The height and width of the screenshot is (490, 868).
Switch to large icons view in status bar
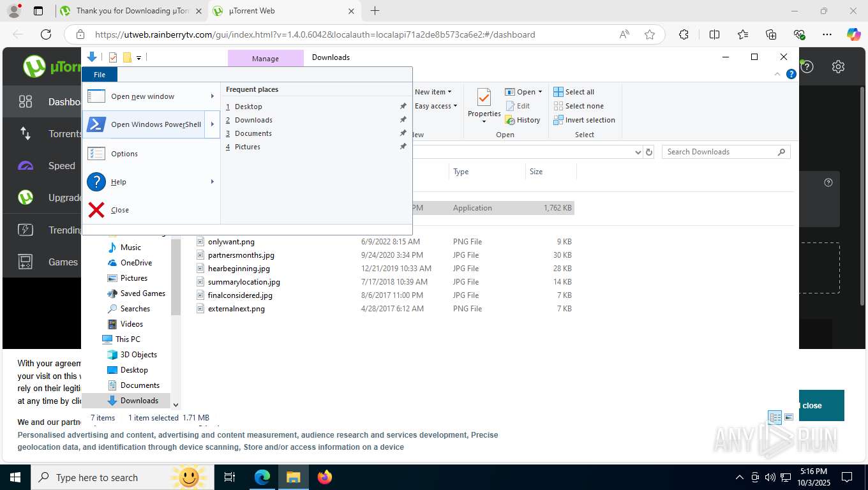pos(789,417)
